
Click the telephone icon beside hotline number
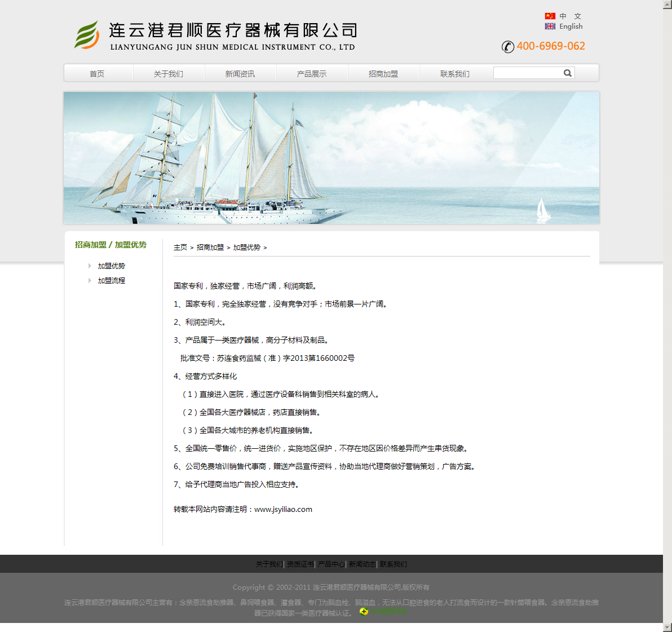(508, 47)
